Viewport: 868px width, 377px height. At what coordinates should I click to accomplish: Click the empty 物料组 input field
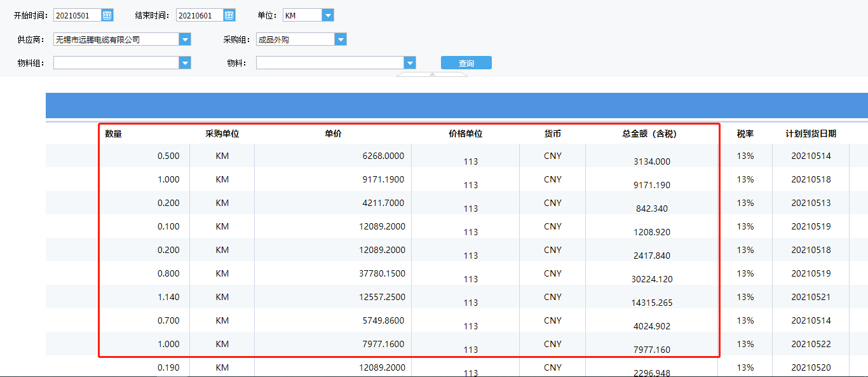pyautogui.click(x=116, y=63)
